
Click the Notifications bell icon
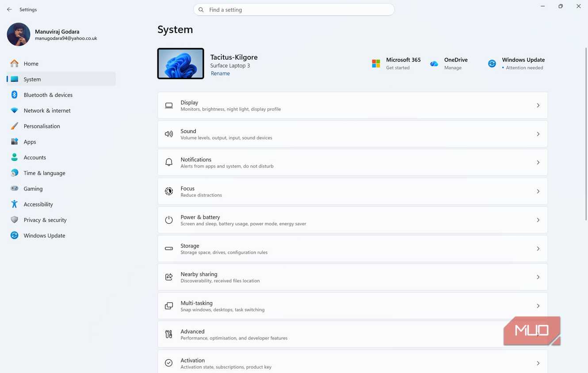point(169,163)
